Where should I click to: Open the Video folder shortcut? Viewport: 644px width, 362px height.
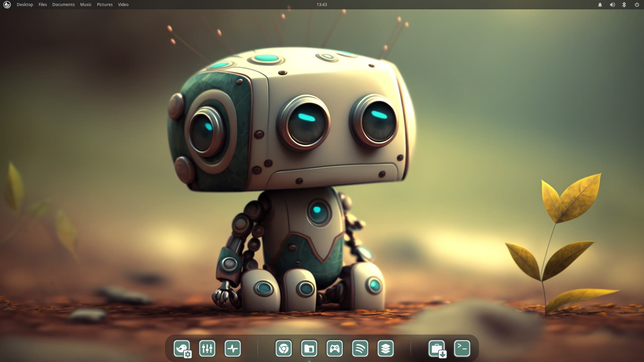(123, 5)
